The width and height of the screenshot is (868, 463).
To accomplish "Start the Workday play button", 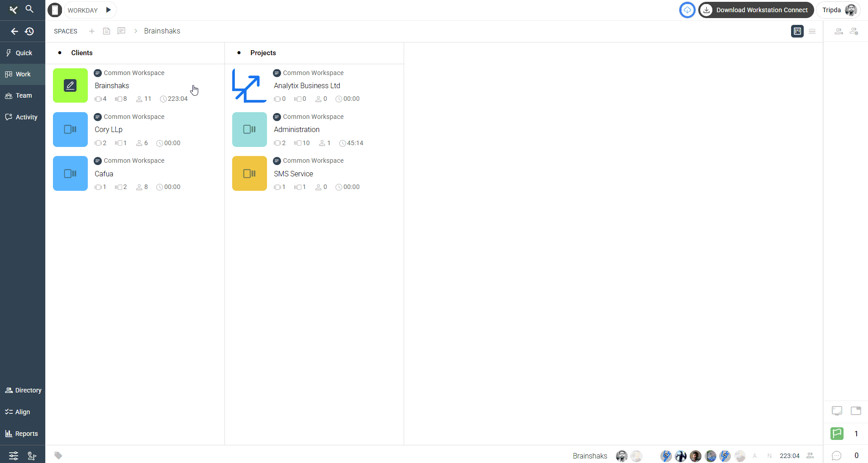I will click(x=109, y=10).
